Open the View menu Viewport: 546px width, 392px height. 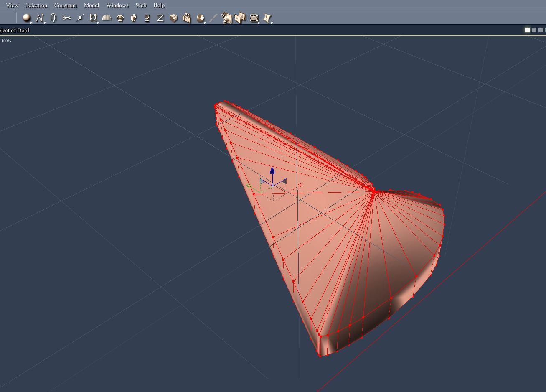click(x=12, y=5)
